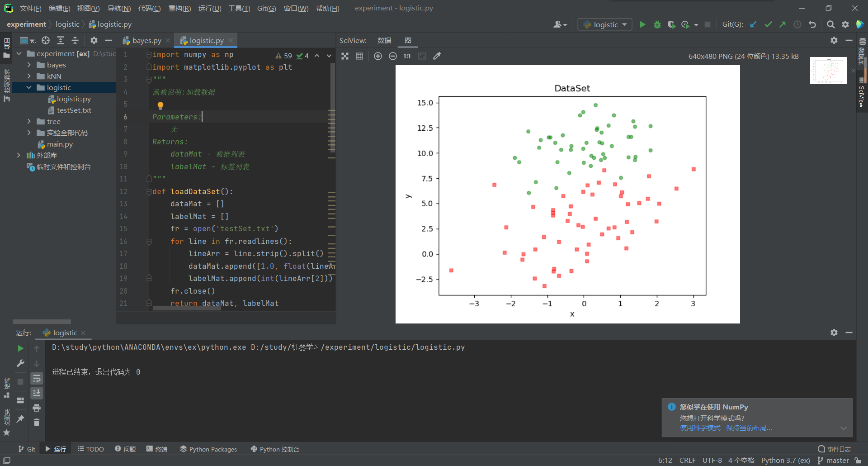The width and height of the screenshot is (868, 466).
Task: Select testSet.txt in project tree
Action: click(69, 110)
